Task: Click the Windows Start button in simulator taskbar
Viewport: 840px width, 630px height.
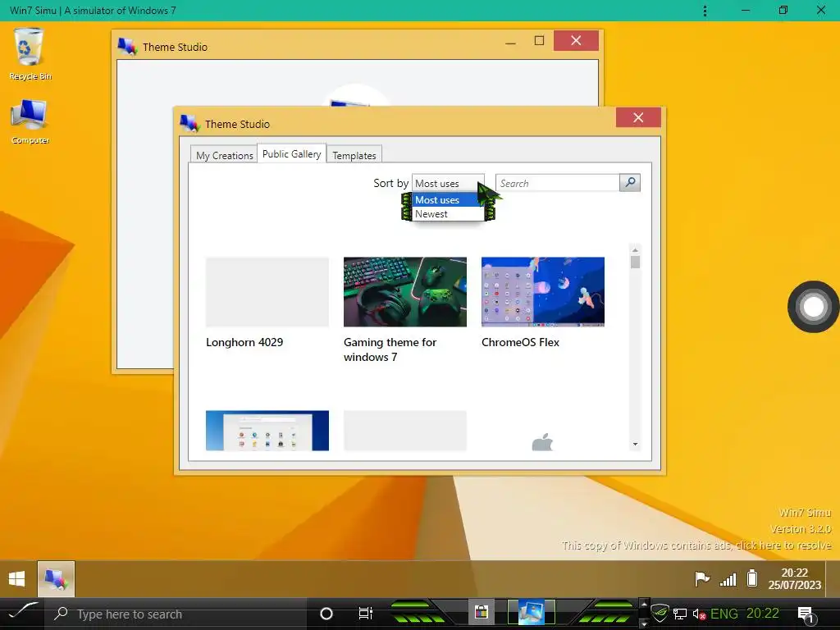Action: click(x=16, y=578)
